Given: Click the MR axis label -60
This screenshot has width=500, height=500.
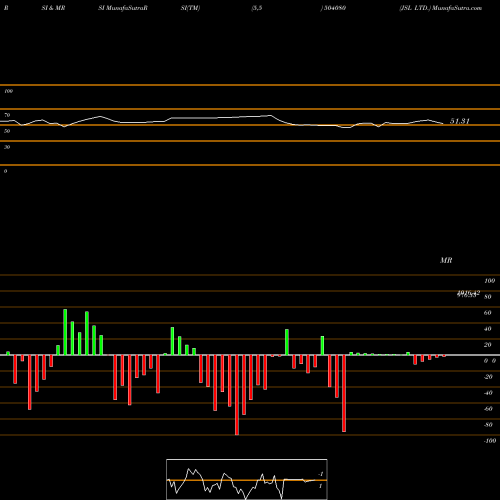Looking at the screenshot, I should click(488, 409).
